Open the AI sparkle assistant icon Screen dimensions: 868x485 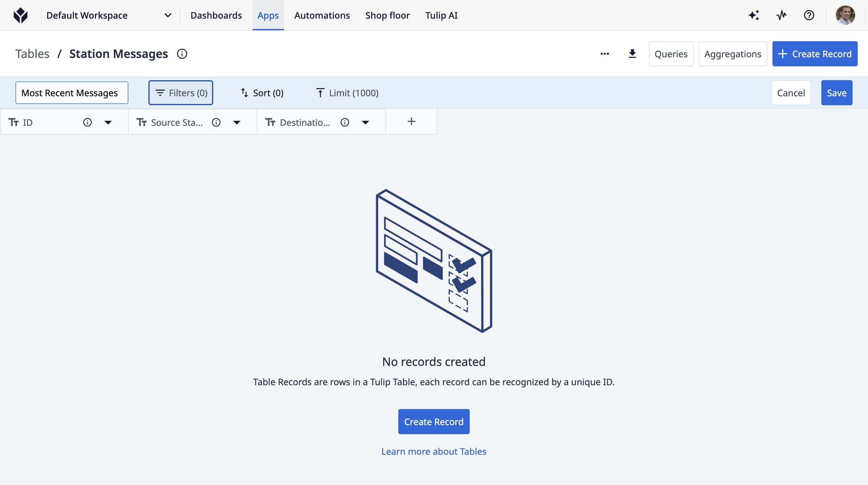[x=754, y=15]
